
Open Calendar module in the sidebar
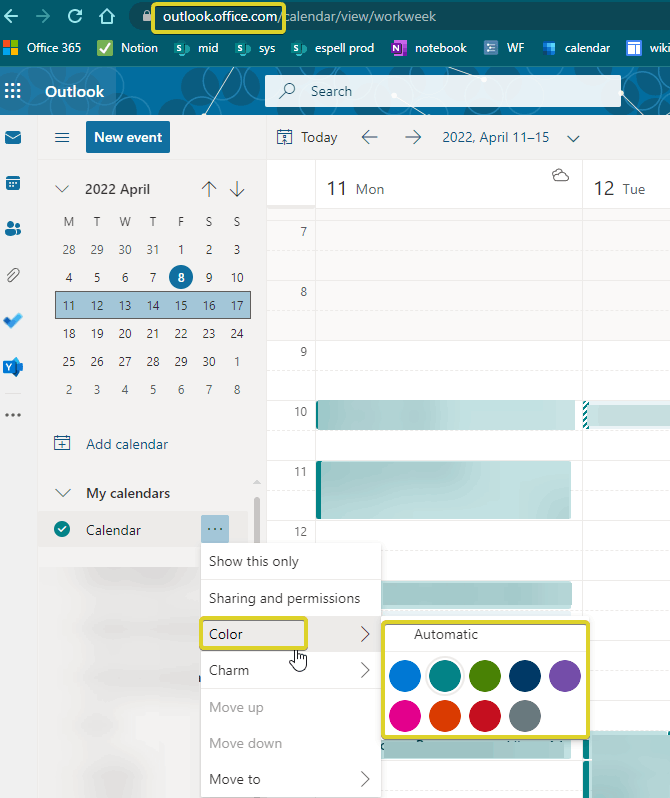[13, 183]
